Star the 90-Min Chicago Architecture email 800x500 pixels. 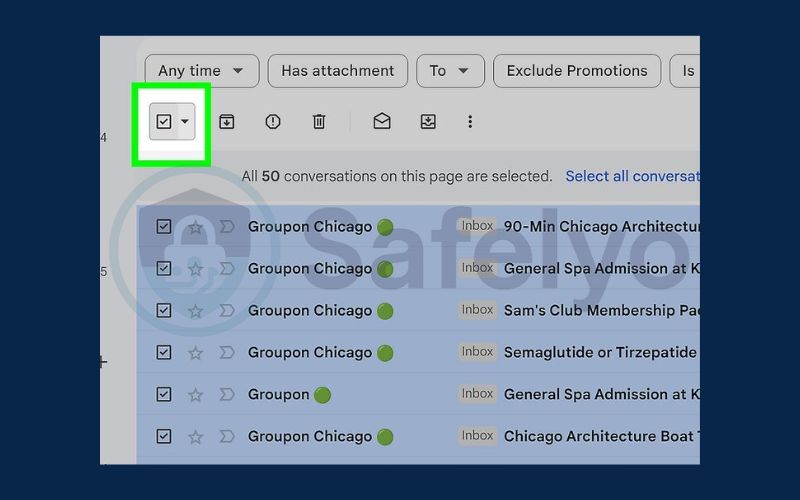pyautogui.click(x=195, y=227)
